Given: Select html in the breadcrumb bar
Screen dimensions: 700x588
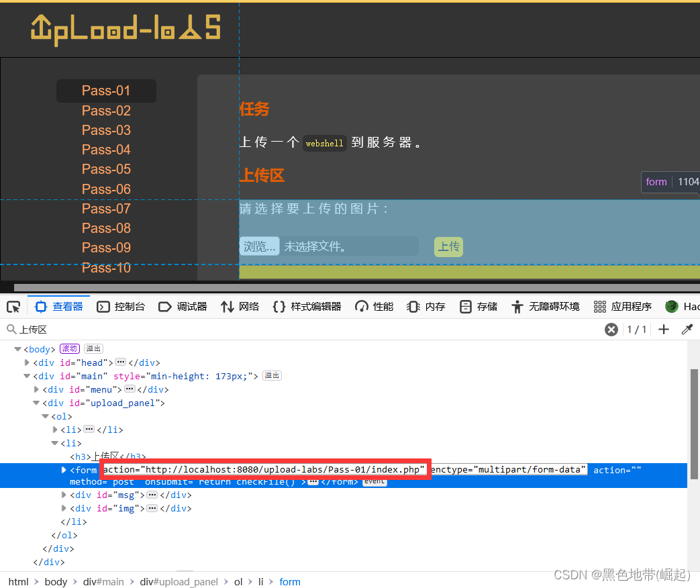Looking at the screenshot, I should [18, 582].
